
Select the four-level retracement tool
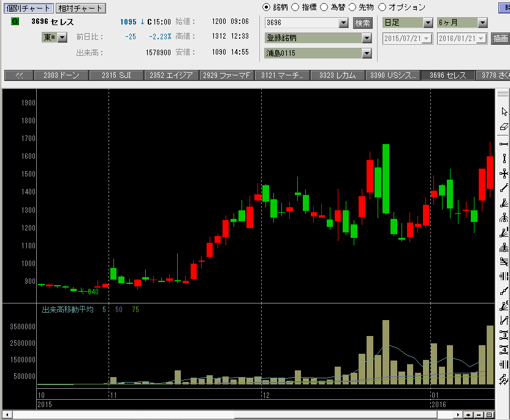point(504,349)
